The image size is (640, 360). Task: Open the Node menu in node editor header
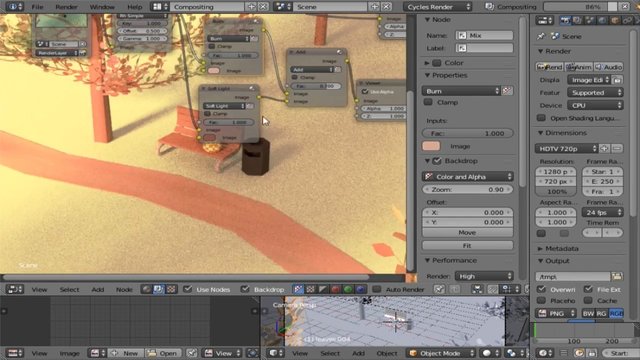(124, 289)
